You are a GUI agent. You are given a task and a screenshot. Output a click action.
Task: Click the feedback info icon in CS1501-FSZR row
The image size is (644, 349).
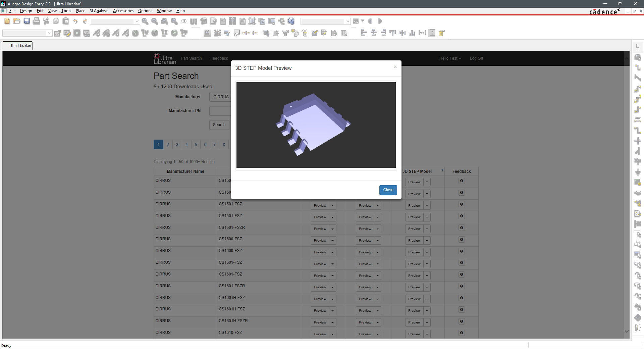[462, 228]
